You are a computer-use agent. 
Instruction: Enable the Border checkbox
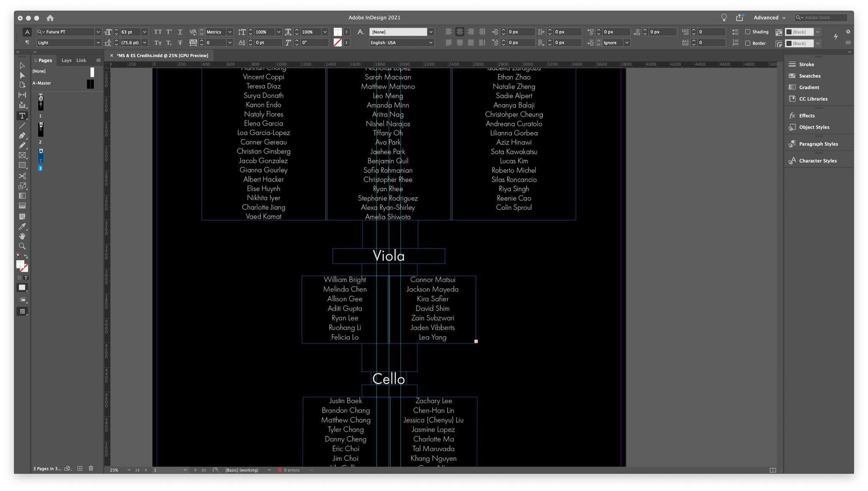click(748, 43)
